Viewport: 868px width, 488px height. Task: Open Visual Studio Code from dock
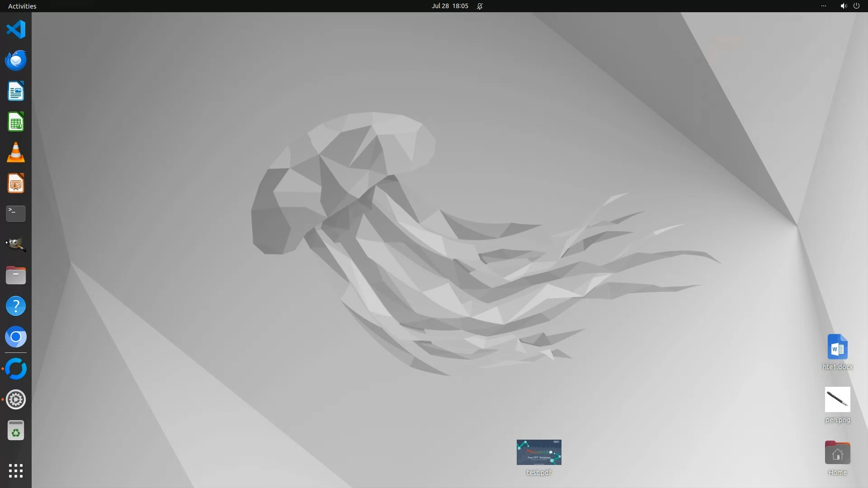click(16, 30)
